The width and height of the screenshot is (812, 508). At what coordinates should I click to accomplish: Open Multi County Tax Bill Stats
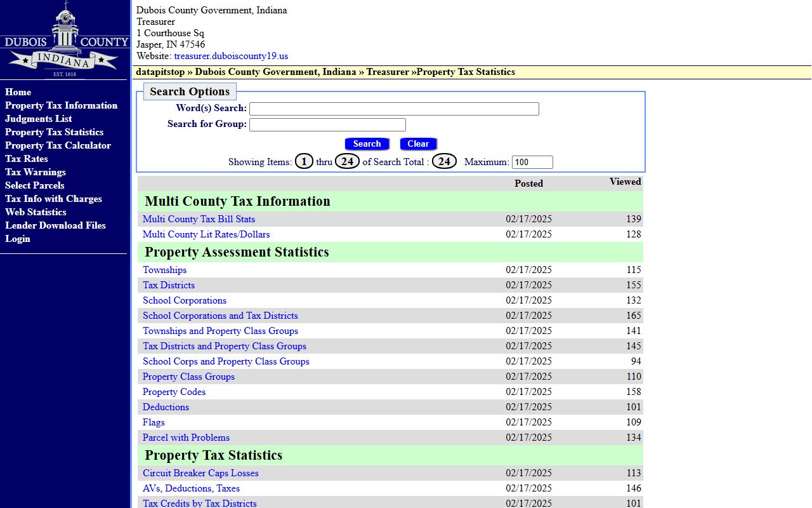pyautogui.click(x=199, y=219)
